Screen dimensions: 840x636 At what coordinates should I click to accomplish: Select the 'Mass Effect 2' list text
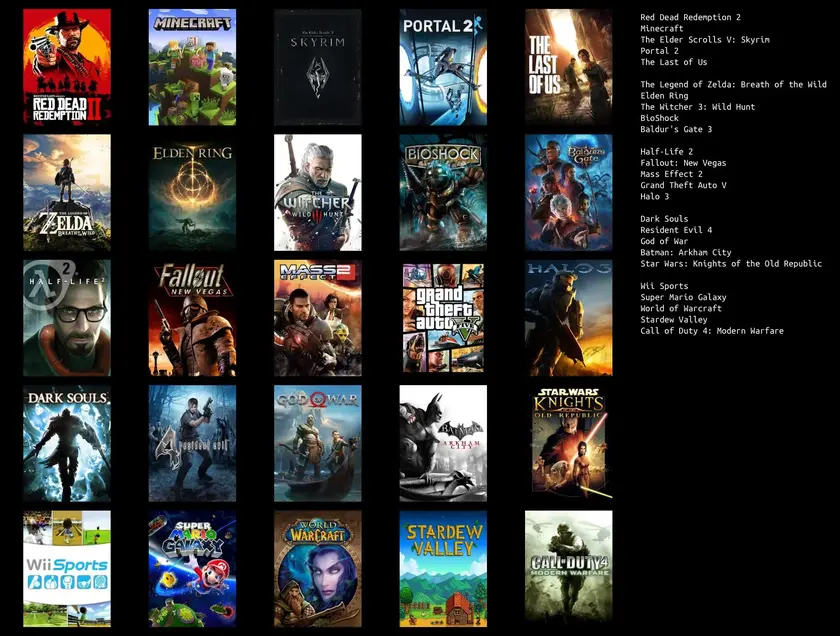pyautogui.click(x=669, y=174)
